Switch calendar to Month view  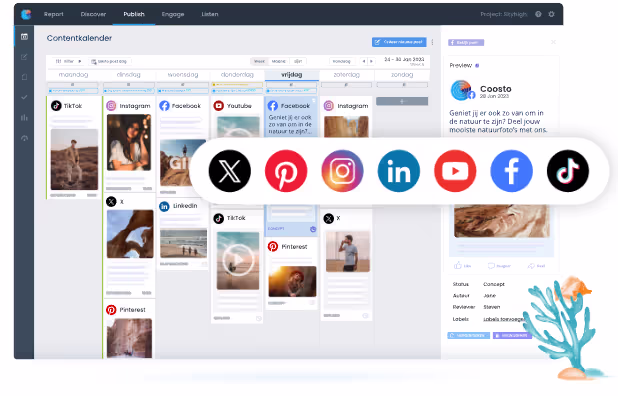pos(279,61)
